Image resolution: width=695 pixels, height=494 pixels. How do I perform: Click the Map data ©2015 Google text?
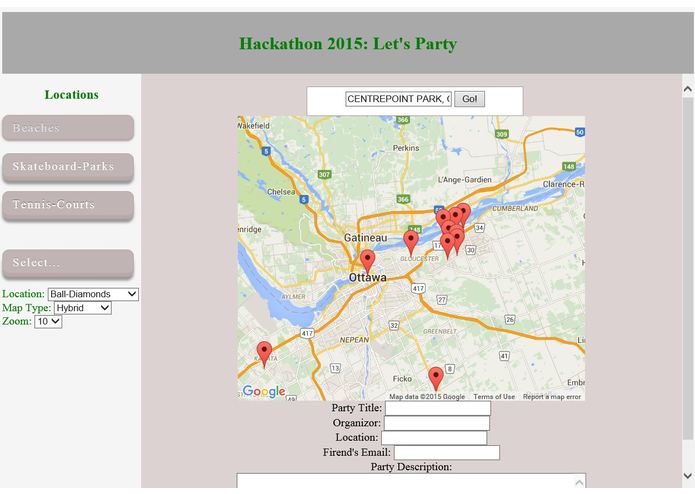(x=427, y=397)
